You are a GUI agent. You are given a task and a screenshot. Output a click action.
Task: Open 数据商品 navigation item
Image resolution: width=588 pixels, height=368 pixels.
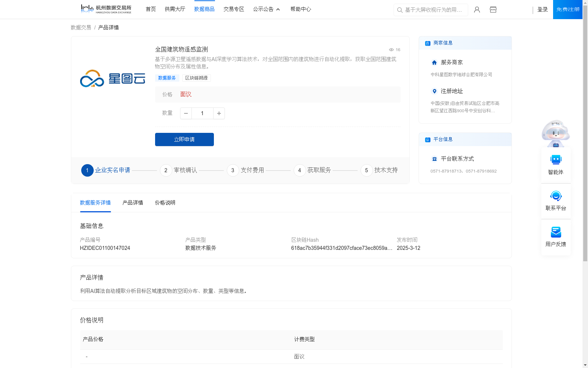tap(204, 9)
